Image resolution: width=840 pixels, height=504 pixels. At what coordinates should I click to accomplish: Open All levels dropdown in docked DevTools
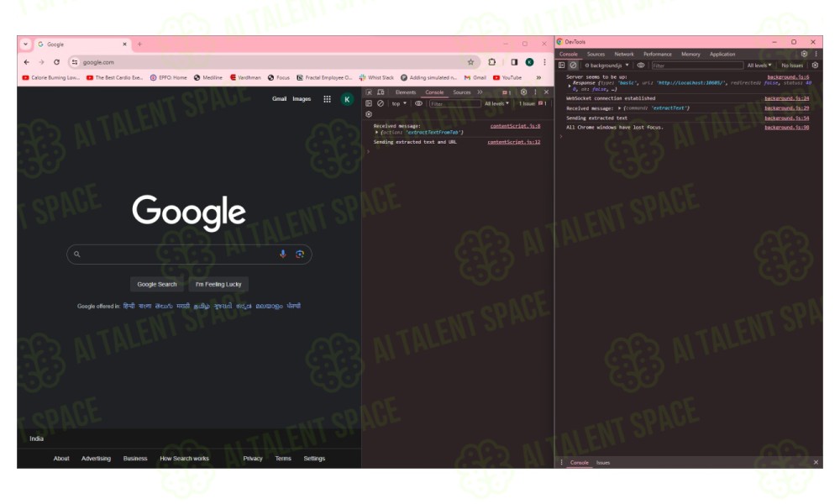point(496,103)
